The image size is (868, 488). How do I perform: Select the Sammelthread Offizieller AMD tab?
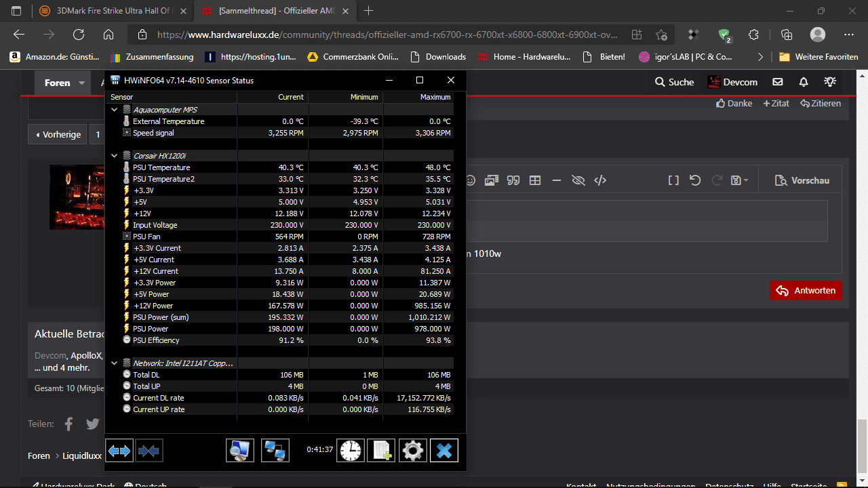tap(275, 11)
